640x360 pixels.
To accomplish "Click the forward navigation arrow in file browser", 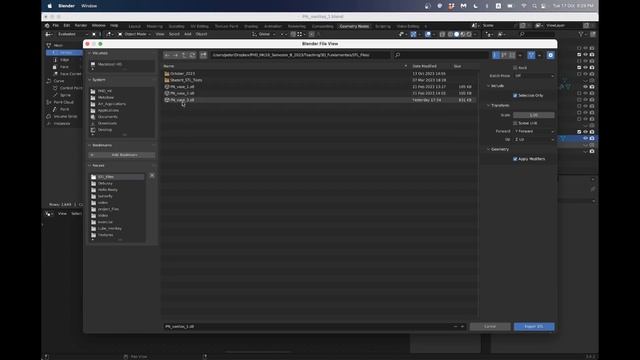I will click(x=176, y=55).
